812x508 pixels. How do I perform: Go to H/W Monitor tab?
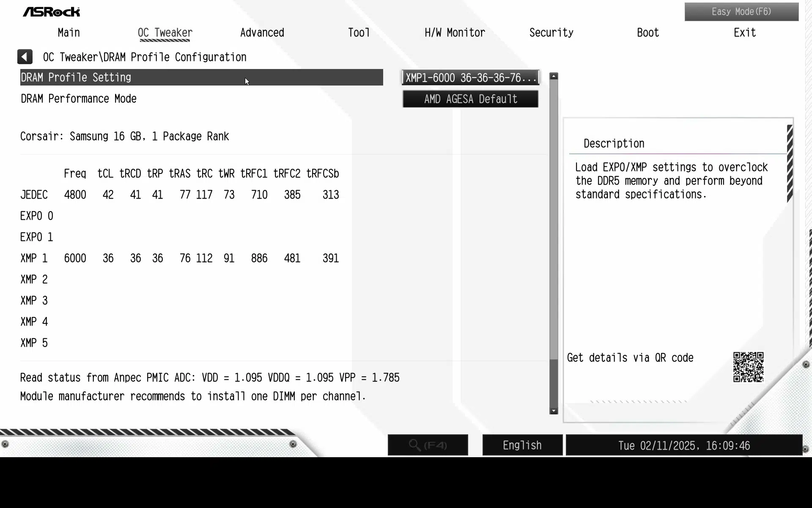point(455,33)
